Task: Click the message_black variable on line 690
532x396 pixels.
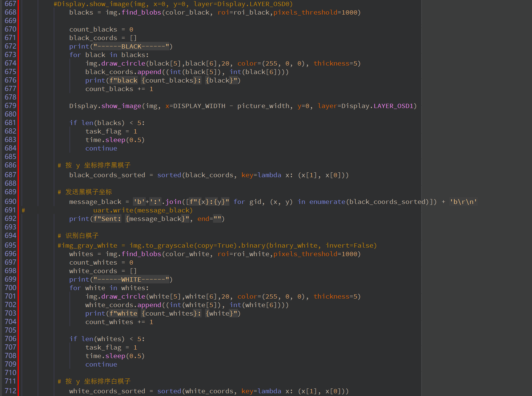Action: click(x=95, y=202)
